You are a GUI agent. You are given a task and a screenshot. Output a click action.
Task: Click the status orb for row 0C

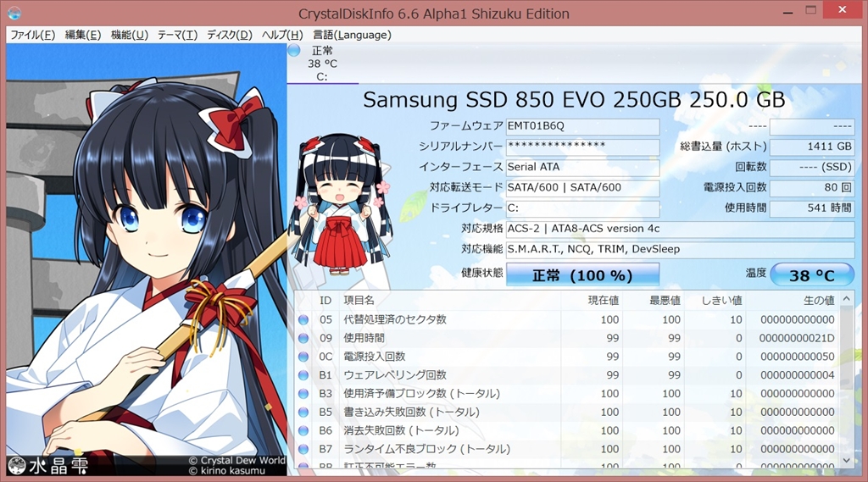tap(303, 357)
